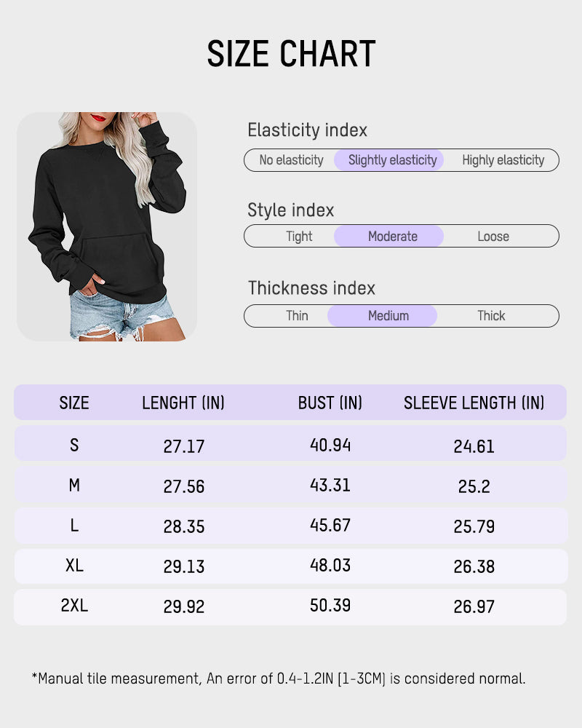
Task: Select Tight in the Style index
Action: (299, 237)
